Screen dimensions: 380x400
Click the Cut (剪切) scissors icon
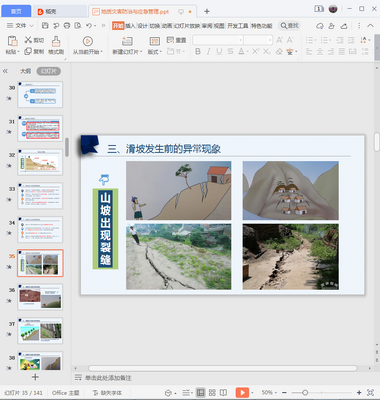coord(28,40)
